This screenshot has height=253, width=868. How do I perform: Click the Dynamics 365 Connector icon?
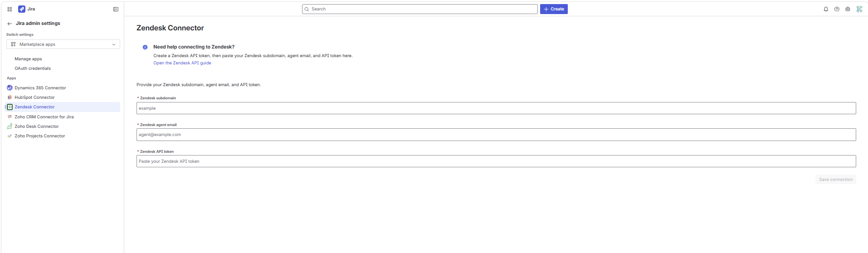[x=10, y=88]
